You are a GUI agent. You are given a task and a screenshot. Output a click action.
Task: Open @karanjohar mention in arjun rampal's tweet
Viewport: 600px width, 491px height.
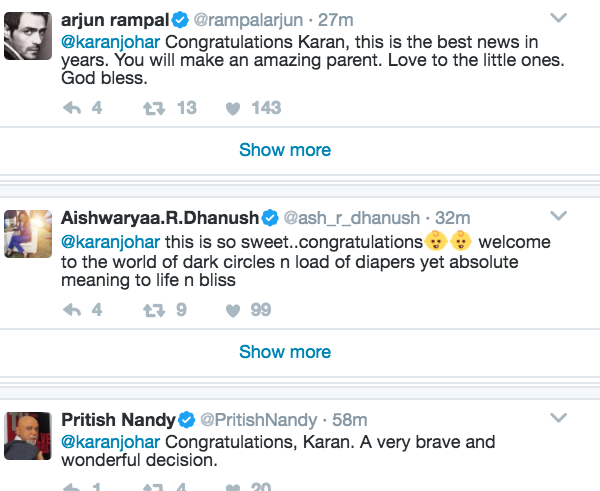tap(110, 42)
